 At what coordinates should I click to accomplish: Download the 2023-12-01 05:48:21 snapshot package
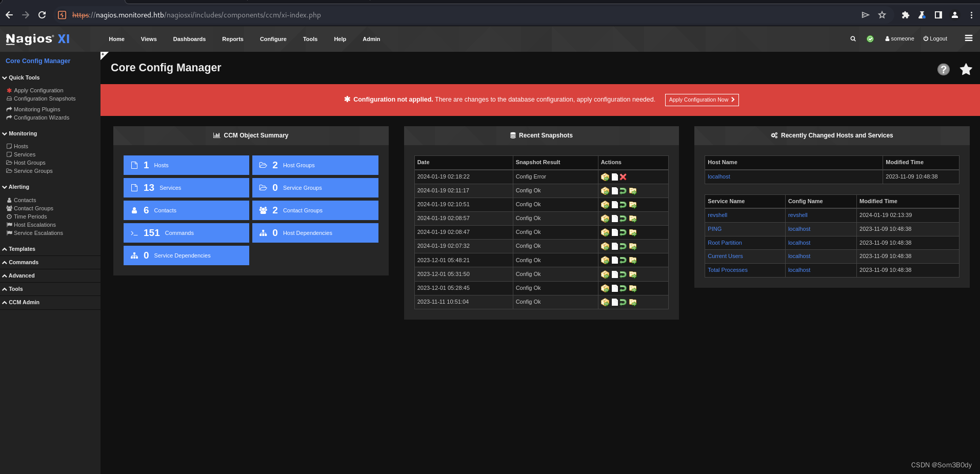click(x=605, y=260)
